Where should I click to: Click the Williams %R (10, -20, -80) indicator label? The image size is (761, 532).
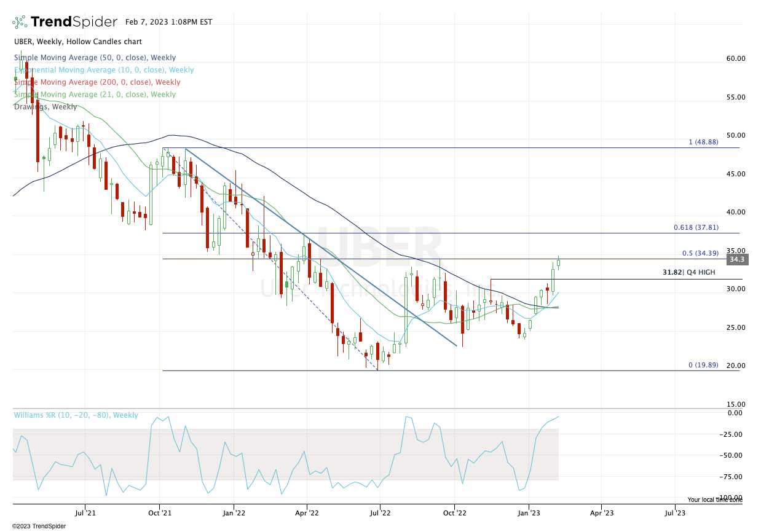[x=76, y=415]
